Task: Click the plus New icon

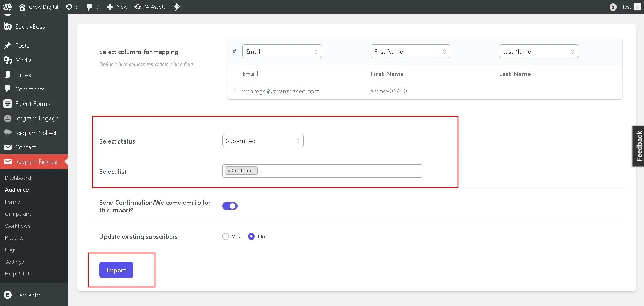Action: [x=110, y=7]
